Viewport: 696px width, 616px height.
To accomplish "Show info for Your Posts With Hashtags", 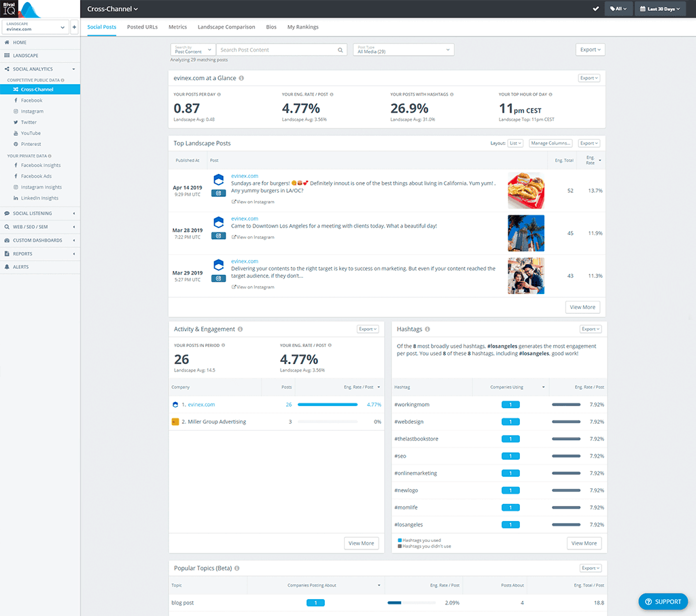I will (x=452, y=94).
